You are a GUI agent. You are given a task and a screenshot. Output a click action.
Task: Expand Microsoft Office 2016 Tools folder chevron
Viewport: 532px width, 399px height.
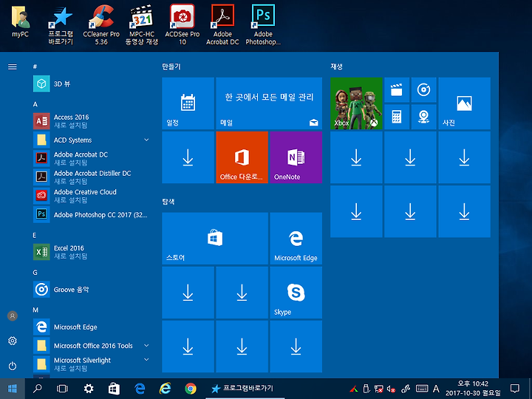click(146, 345)
